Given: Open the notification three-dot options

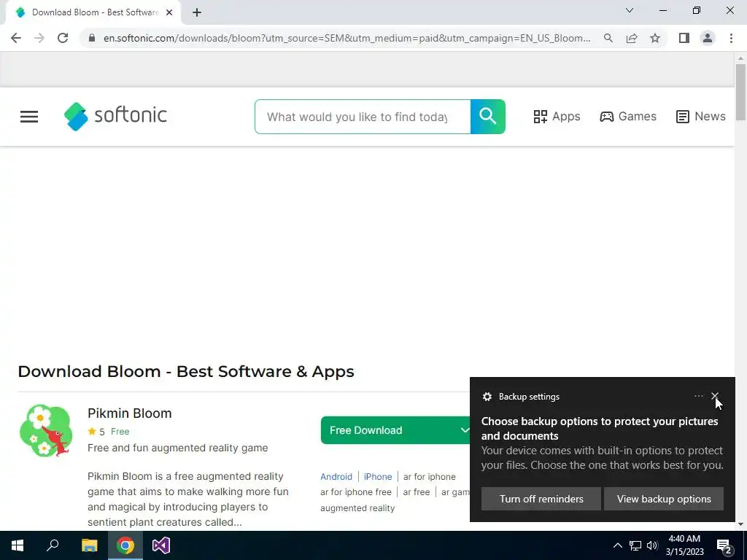Looking at the screenshot, I should tap(698, 396).
